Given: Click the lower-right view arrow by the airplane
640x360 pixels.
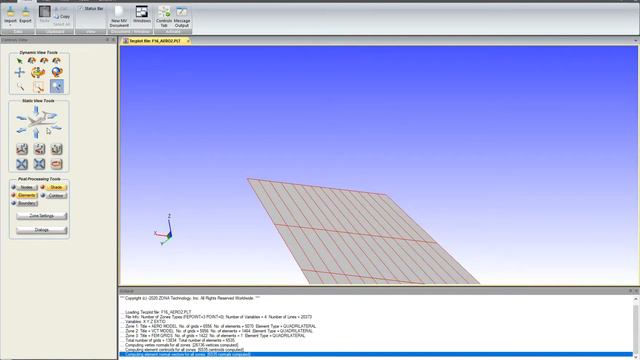Looking at the screenshot, I should [x=56, y=128].
